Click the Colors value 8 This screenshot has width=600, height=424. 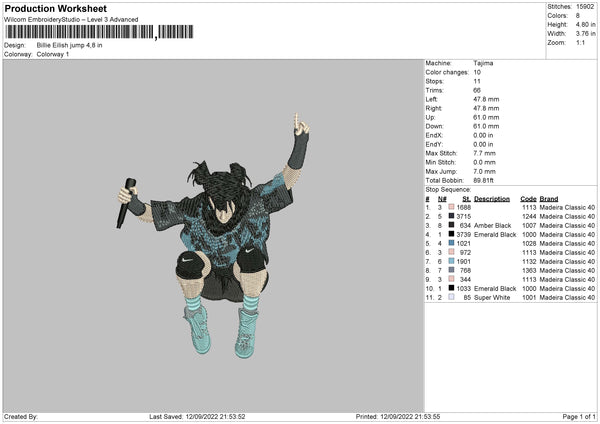coord(578,16)
